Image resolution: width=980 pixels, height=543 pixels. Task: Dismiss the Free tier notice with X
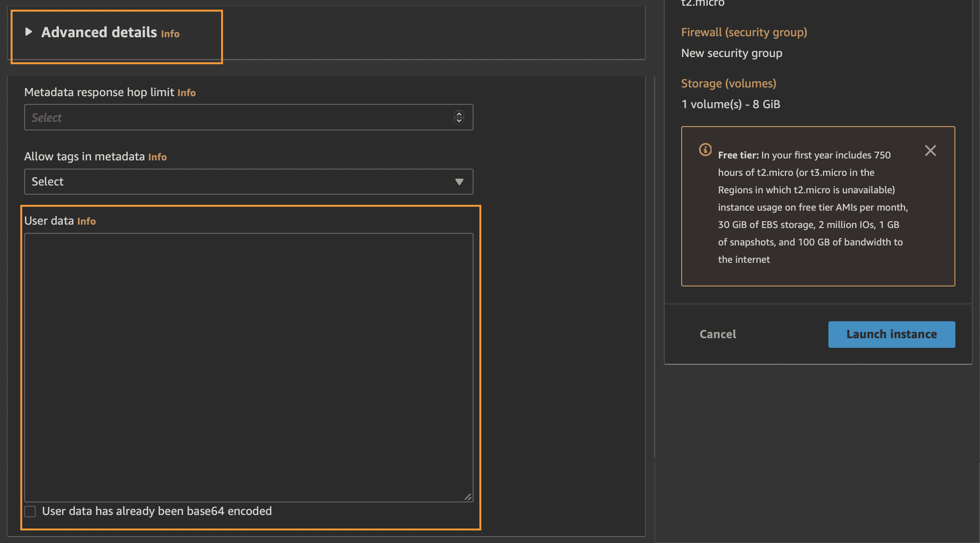930,151
